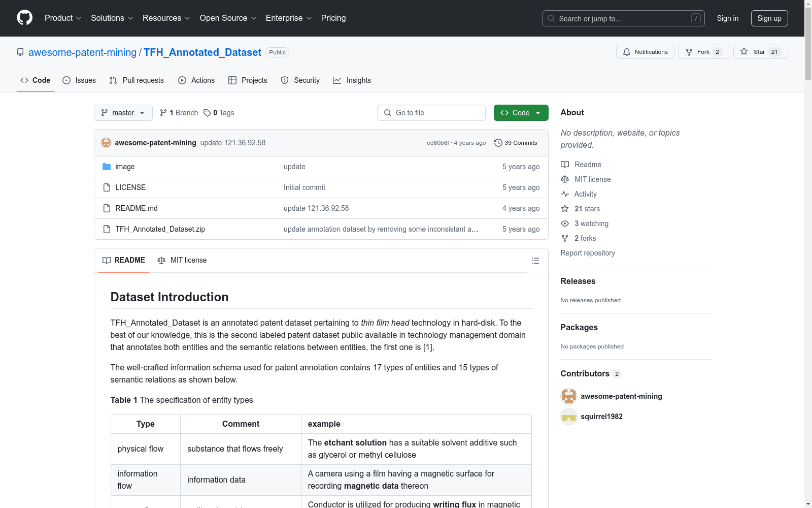Click the book icon beside Readme
Screen dimensions: 812x508
(x=565, y=165)
